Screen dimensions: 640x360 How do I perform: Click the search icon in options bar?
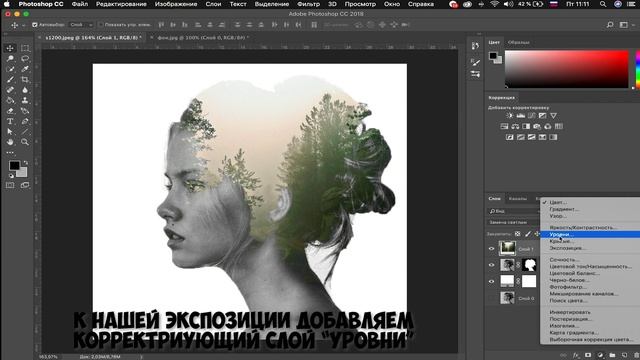pyautogui.click(x=610, y=25)
